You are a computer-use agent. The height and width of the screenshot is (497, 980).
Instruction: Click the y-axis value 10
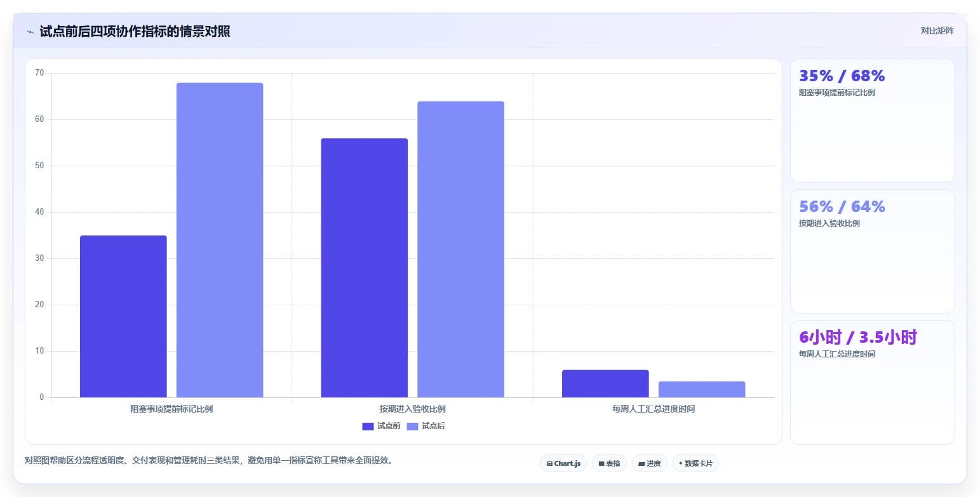pos(39,351)
